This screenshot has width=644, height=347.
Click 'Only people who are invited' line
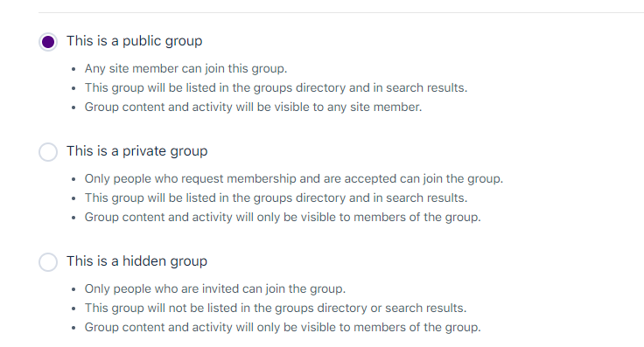214,288
